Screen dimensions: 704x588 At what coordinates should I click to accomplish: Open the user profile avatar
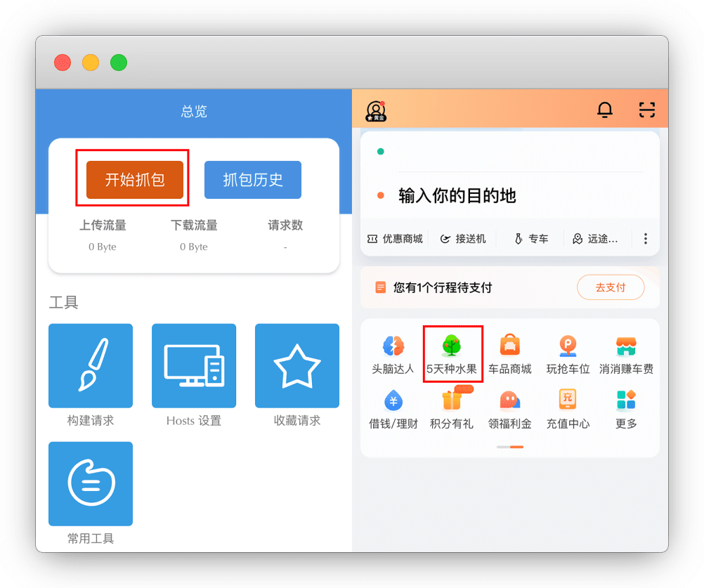coord(376,110)
